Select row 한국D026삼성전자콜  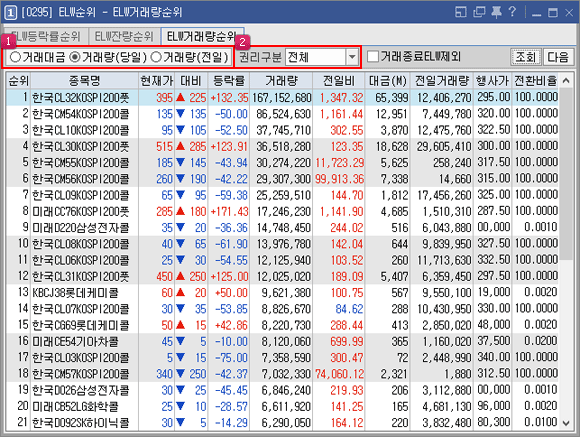[x=283, y=391]
